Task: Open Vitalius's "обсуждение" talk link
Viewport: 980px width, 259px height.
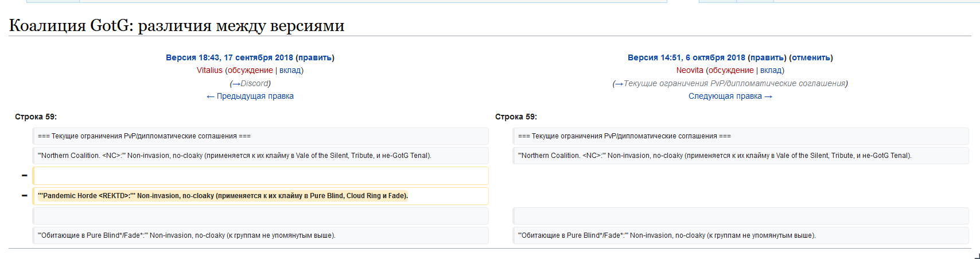Action: [250, 70]
